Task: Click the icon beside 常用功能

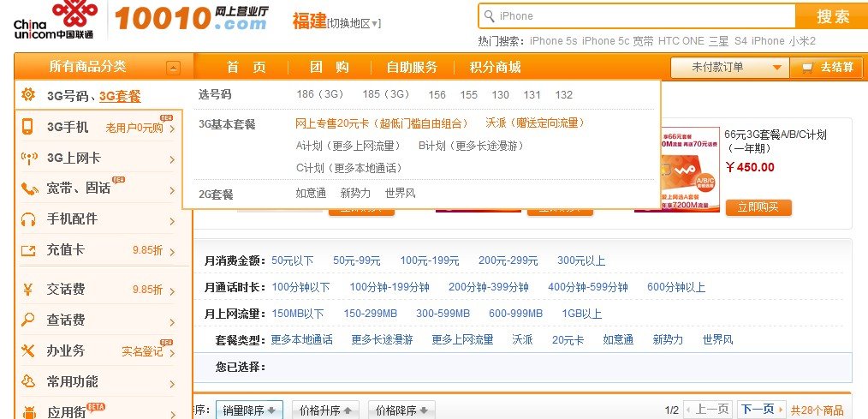Action: (x=27, y=382)
